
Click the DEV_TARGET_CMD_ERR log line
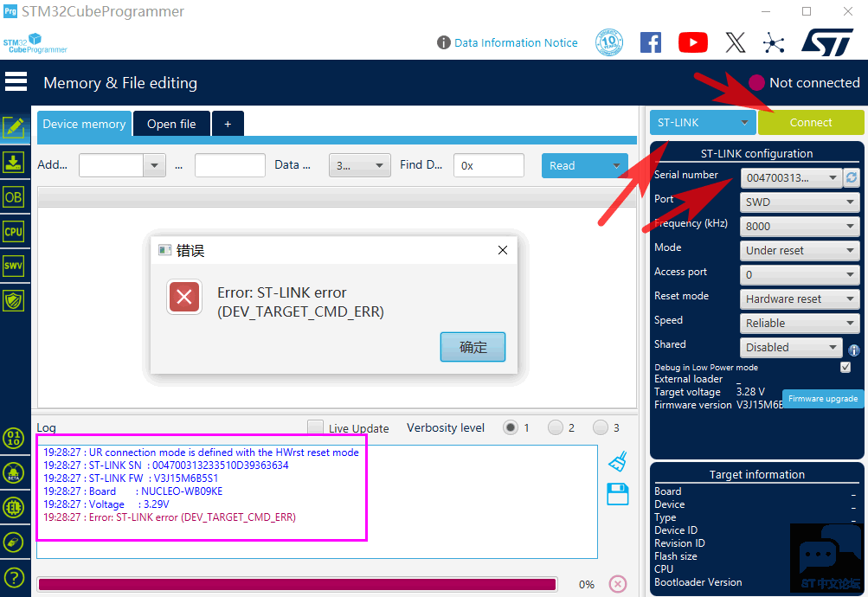click(170, 517)
